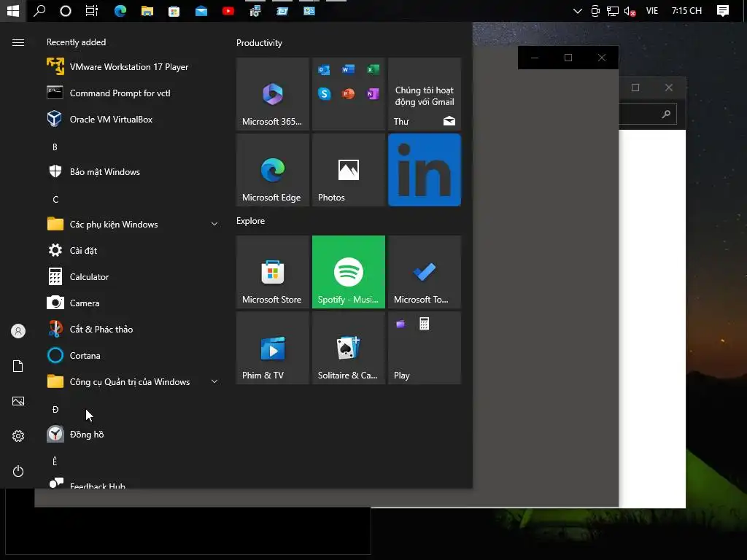Expand Công cụ Quản trị của Windows
Screen dimensions: 747x560
133,381
